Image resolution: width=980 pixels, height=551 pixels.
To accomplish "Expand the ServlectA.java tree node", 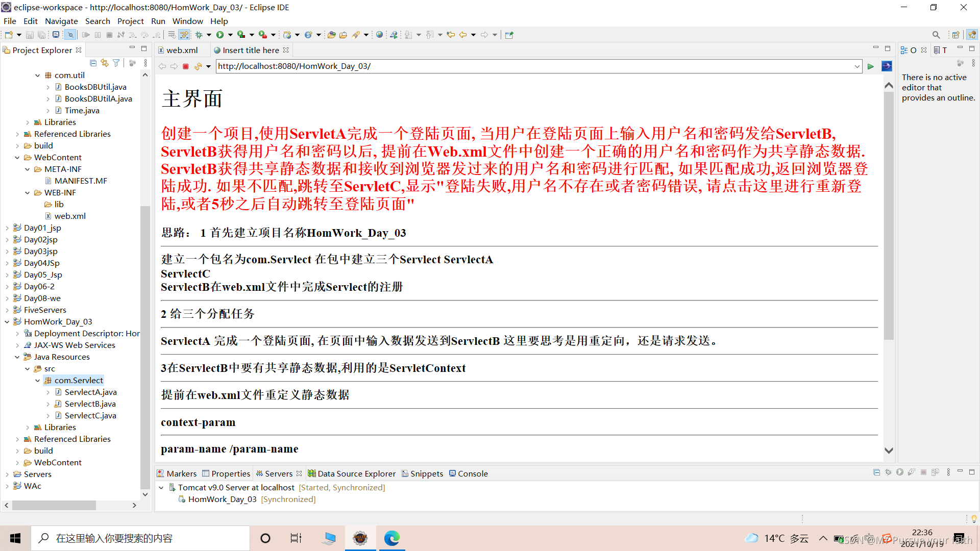I will click(48, 392).
